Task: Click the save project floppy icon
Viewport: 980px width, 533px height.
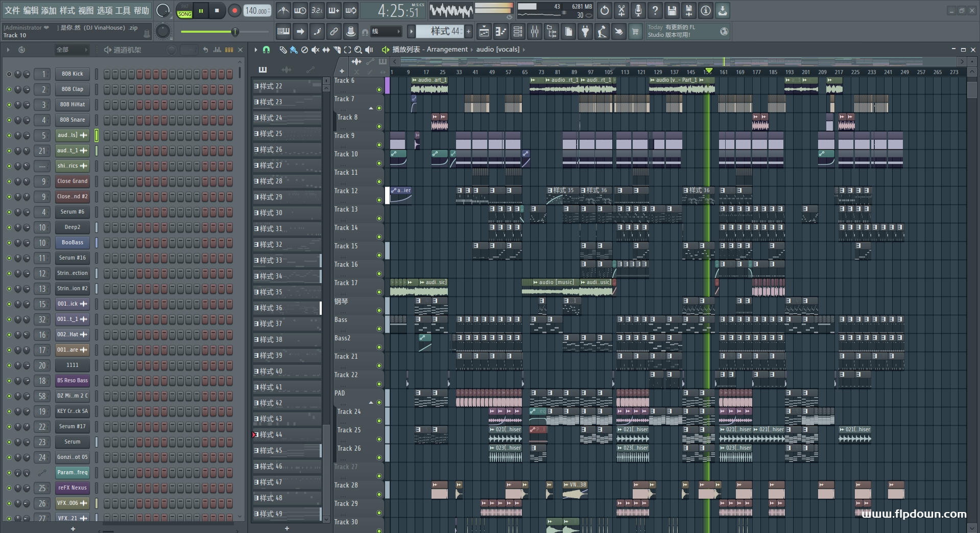Action: click(672, 10)
